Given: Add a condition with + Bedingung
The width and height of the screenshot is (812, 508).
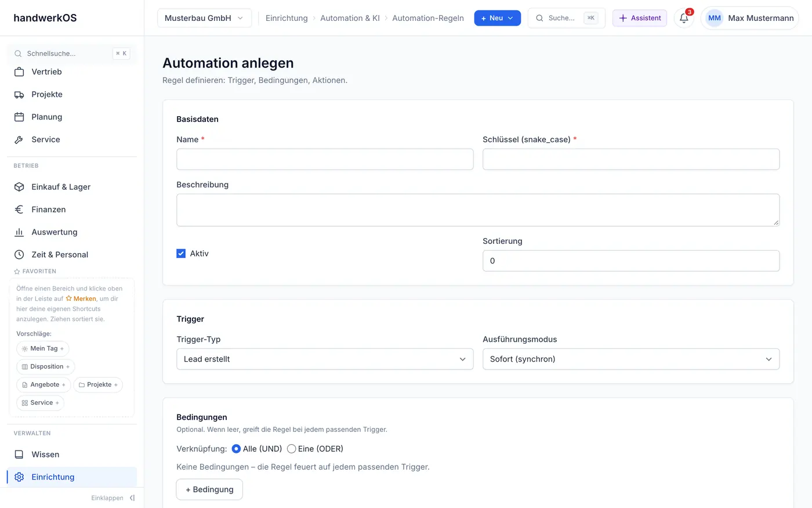Looking at the screenshot, I should [209, 489].
